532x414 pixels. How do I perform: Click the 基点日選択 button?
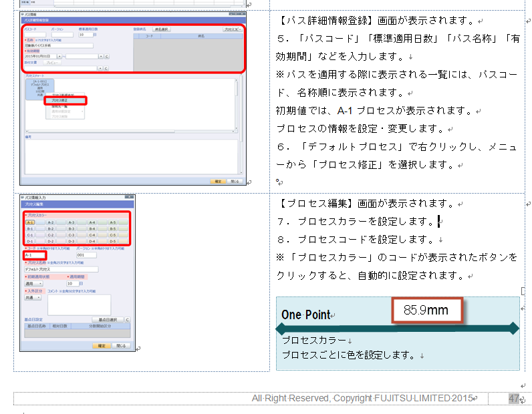coord(108,320)
